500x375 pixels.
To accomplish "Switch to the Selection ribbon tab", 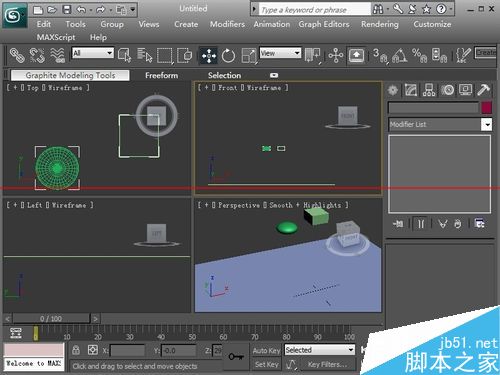I will pyautogui.click(x=224, y=75).
